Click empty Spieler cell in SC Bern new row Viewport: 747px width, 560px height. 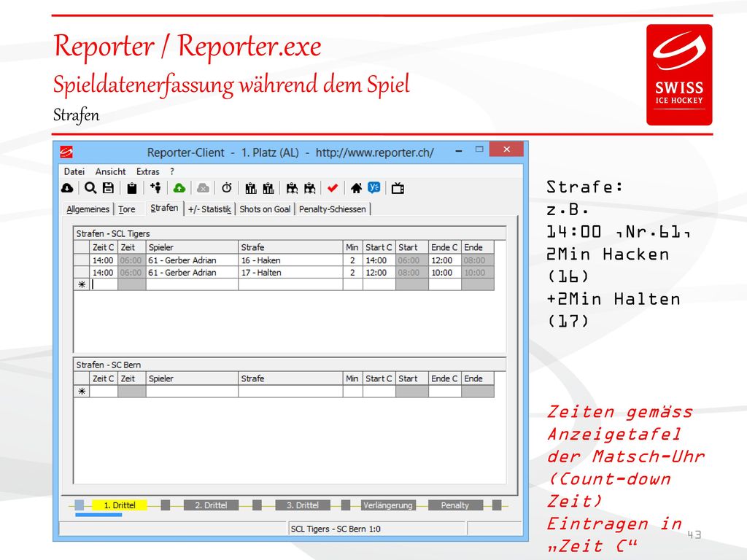pyautogui.click(x=192, y=392)
